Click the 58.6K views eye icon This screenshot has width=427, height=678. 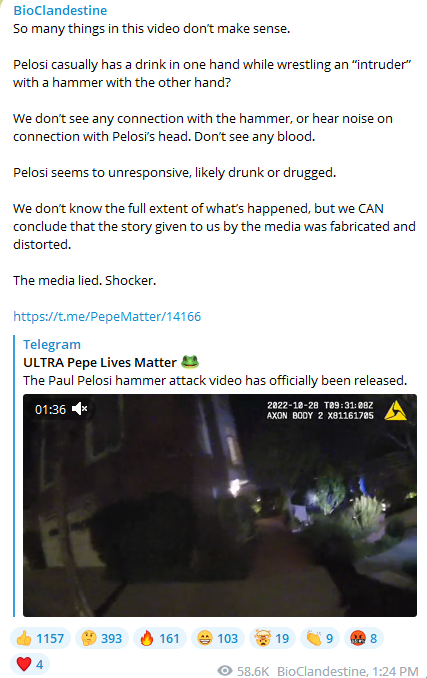pyautogui.click(x=225, y=671)
